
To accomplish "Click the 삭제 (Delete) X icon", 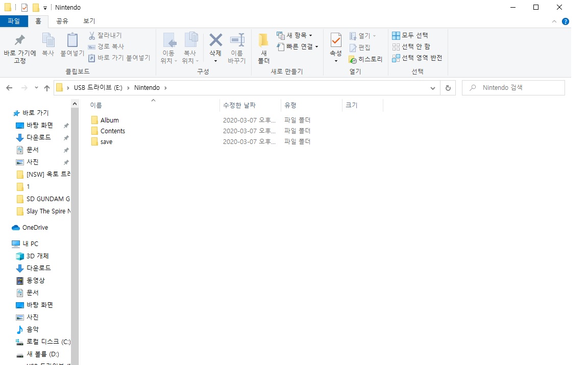I will 215,40.
